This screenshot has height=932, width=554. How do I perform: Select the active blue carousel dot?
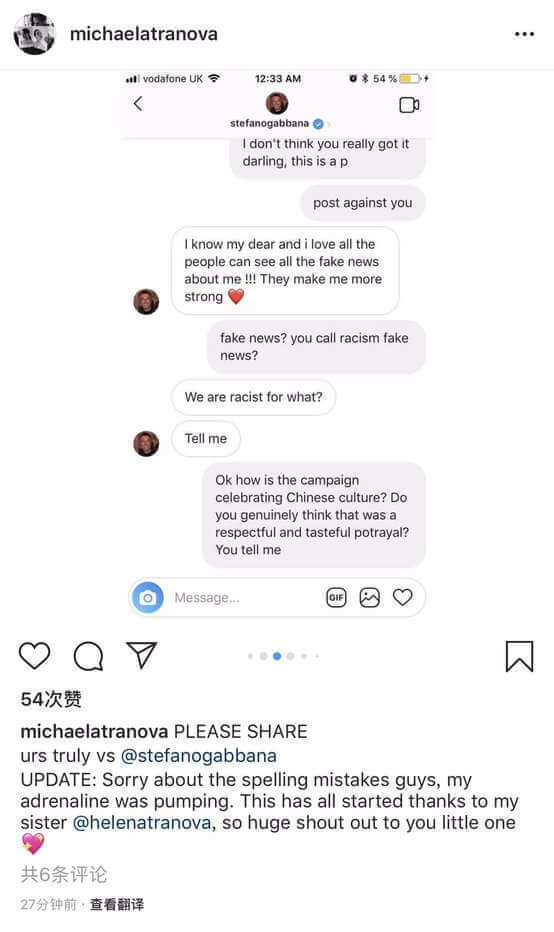click(277, 656)
